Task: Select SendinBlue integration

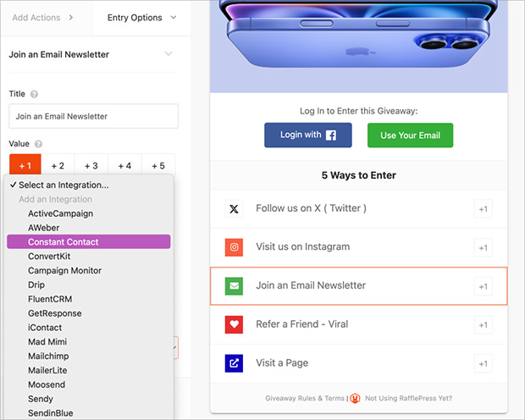Action: click(x=89, y=413)
